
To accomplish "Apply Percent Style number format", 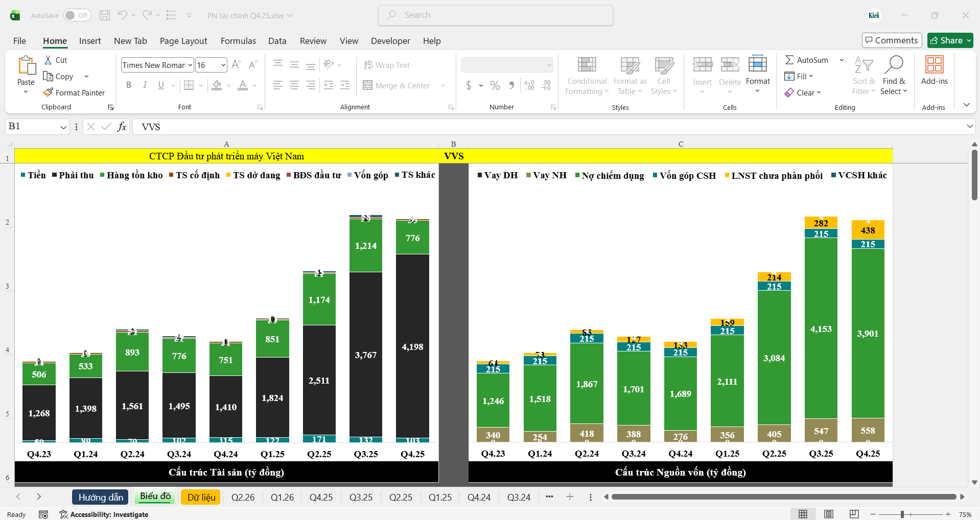I will pyautogui.click(x=495, y=85).
